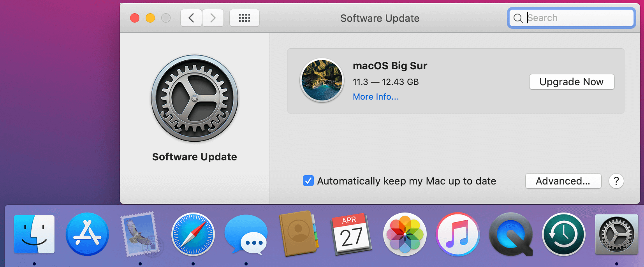Click the Software Update label under the gear

195,157
